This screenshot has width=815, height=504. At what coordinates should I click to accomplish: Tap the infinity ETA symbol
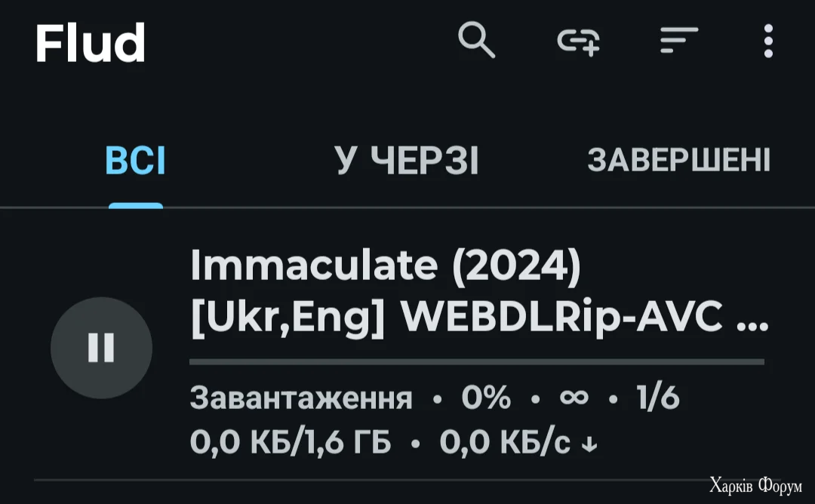coord(574,398)
